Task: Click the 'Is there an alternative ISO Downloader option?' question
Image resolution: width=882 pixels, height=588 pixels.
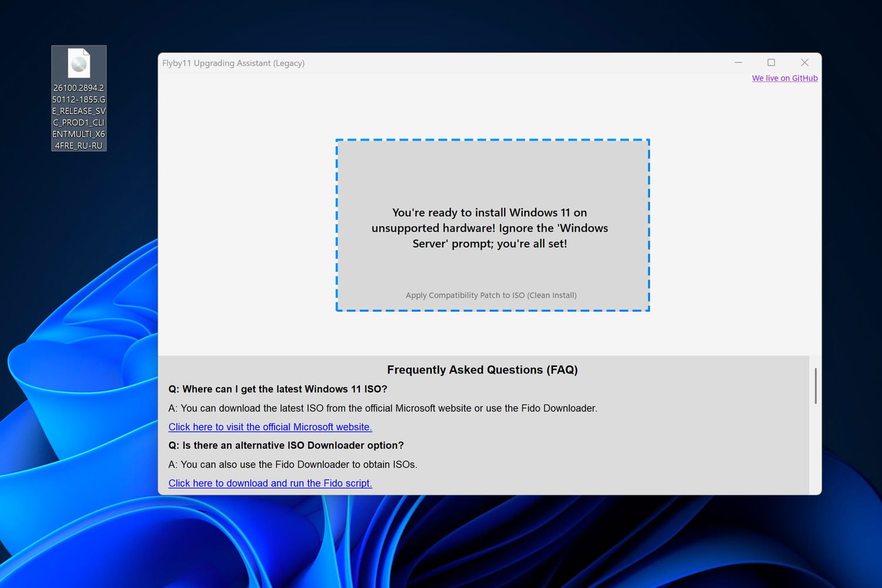Action: point(286,446)
